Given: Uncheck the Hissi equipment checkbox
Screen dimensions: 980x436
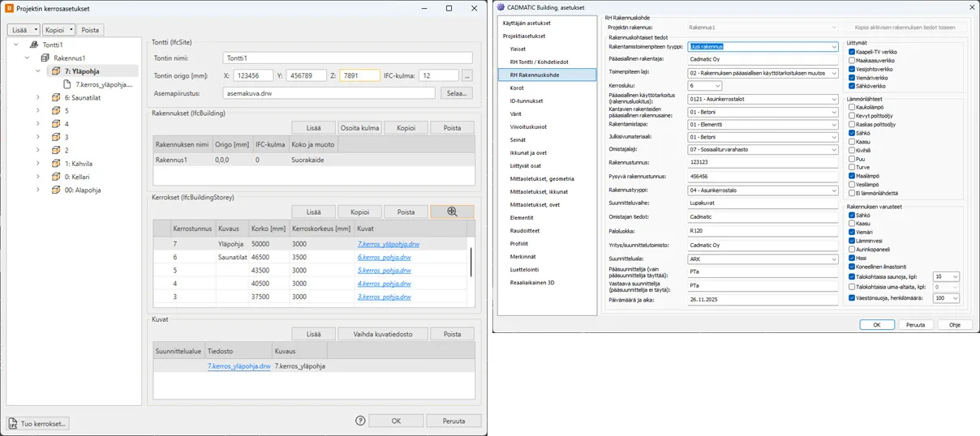Looking at the screenshot, I should tap(851, 258).
